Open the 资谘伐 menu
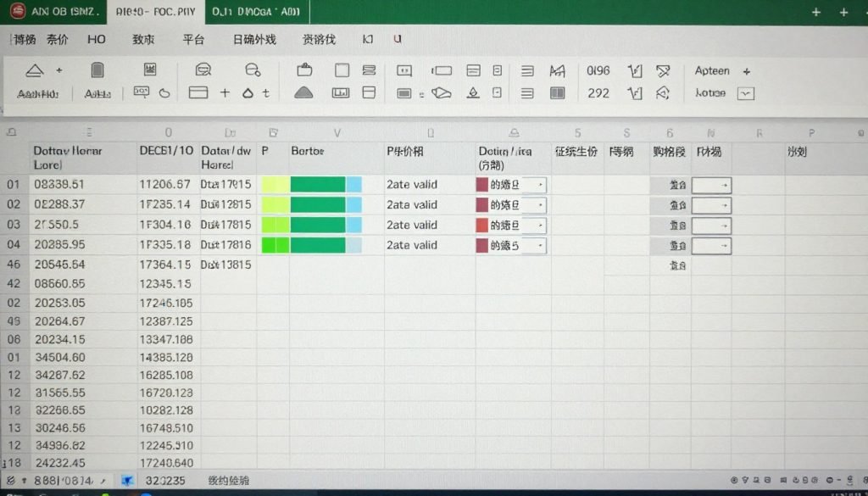868x496 pixels. [x=319, y=39]
